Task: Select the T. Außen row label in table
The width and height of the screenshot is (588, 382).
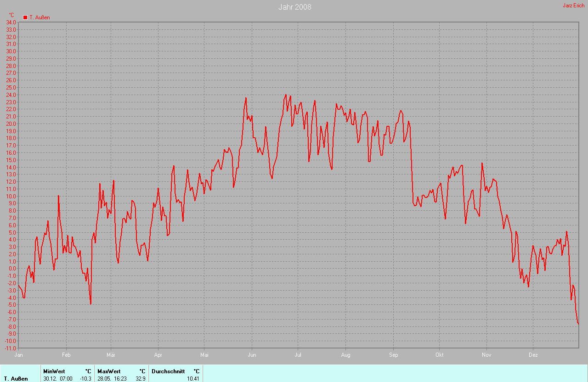Action: (x=16, y=379)
